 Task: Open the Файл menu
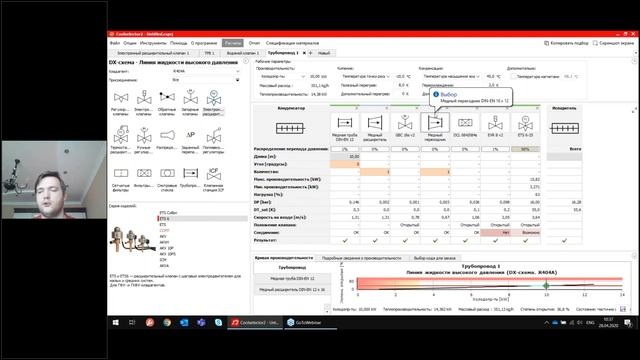point(115,43)
